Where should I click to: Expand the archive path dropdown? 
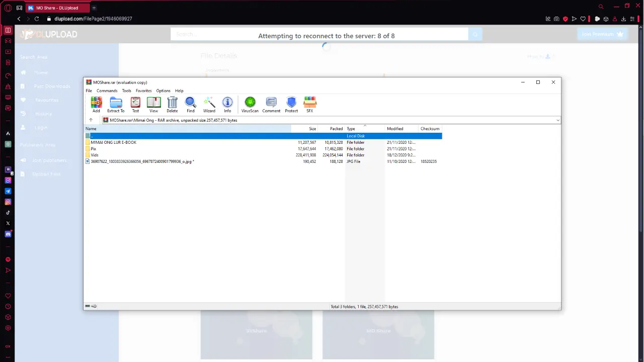click(557, 120)
